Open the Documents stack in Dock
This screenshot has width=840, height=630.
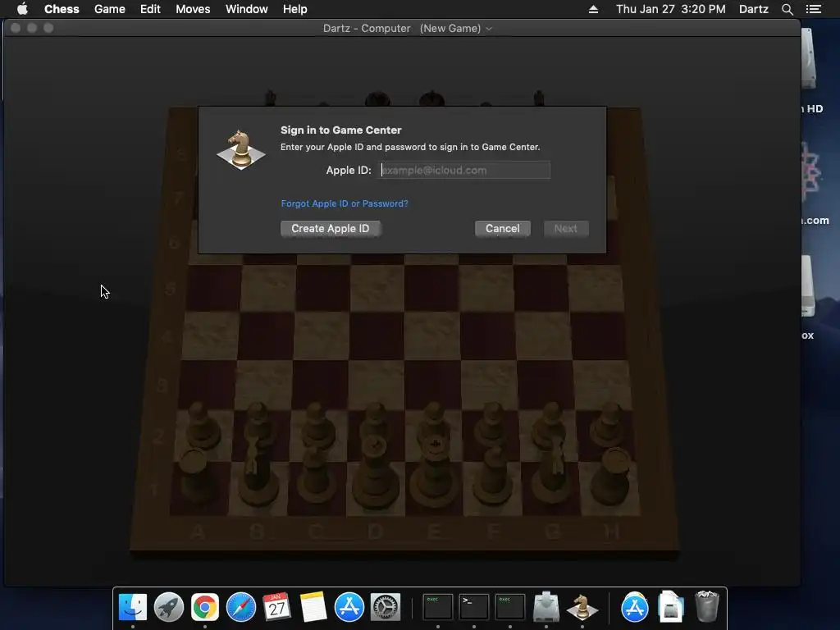click(671, 607)
